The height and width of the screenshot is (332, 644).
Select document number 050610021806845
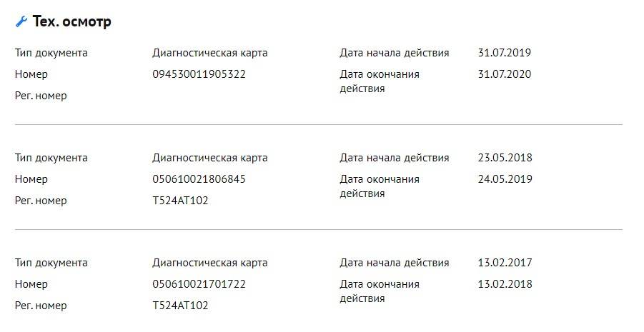[x=199, y=179]
